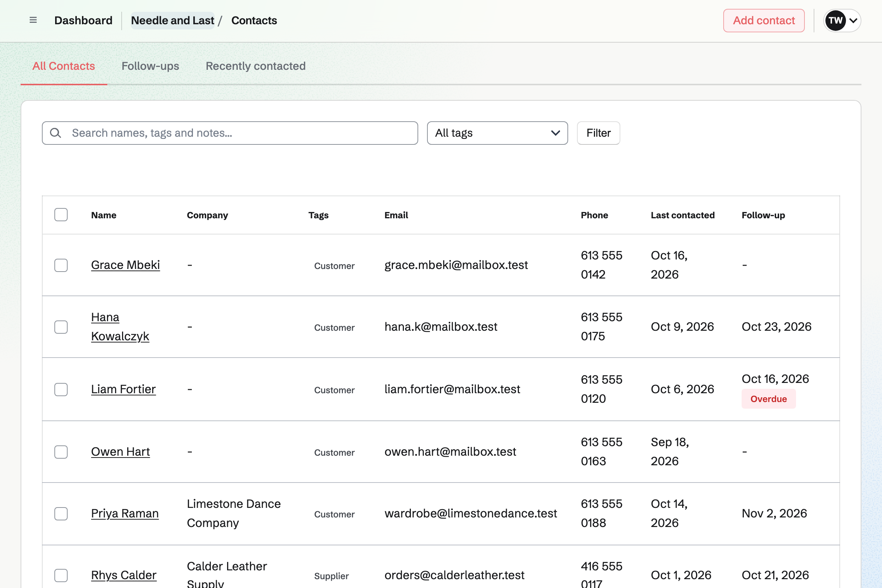Viewport: 882px width, 588px height.
Task: Expand the account menu chevron
Action: (x=853, y=20)
